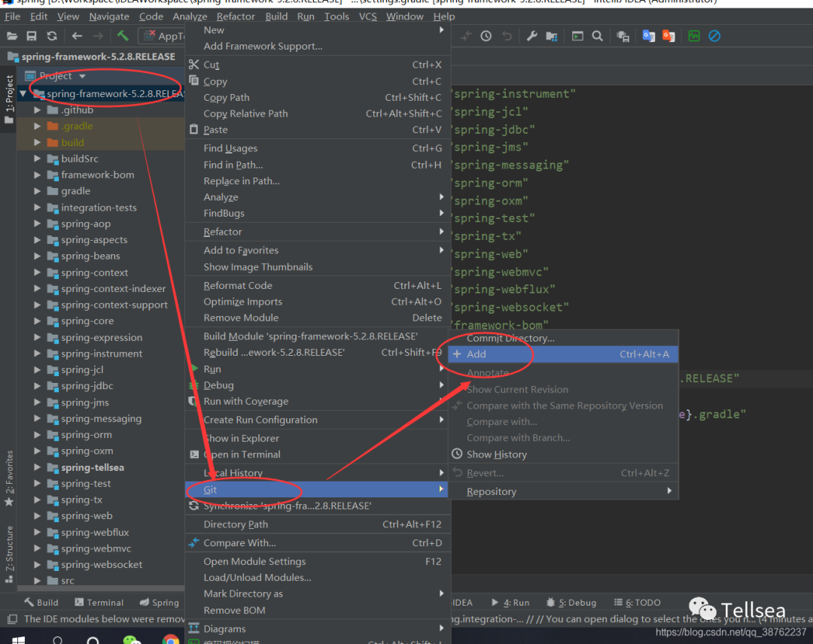Collapse the spring-framework-5.2.8.RELEASE root node
Screen dimensions: 813x644
tap(23, 94)
